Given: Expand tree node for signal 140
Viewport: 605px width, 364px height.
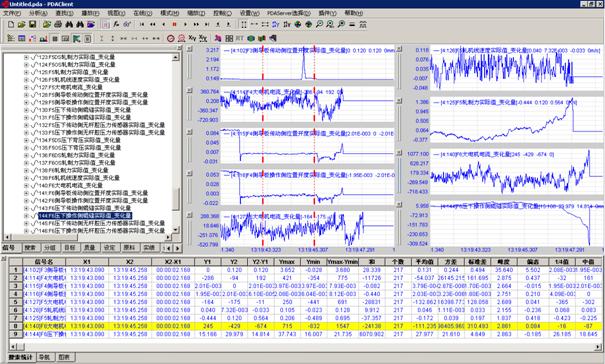Looking at the screenshot, I should pos(26,185).
